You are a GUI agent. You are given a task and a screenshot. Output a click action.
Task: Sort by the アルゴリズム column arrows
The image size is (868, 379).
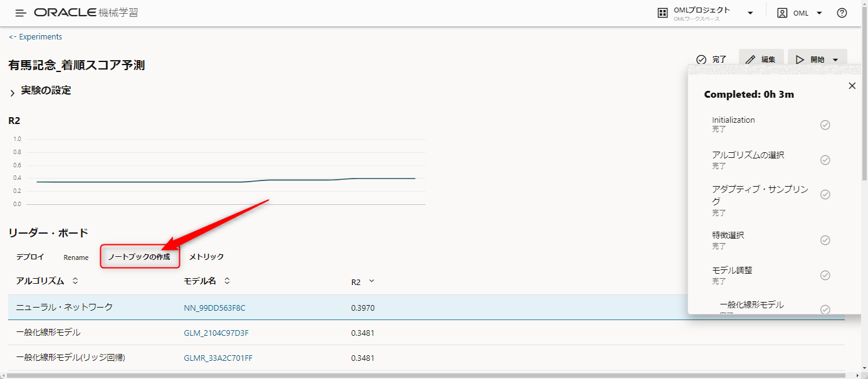point(76,281)
